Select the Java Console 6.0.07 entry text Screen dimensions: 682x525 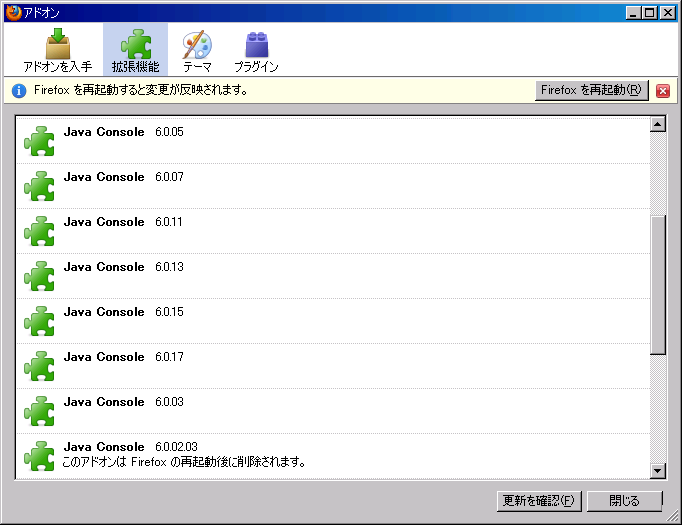point(124,177)
